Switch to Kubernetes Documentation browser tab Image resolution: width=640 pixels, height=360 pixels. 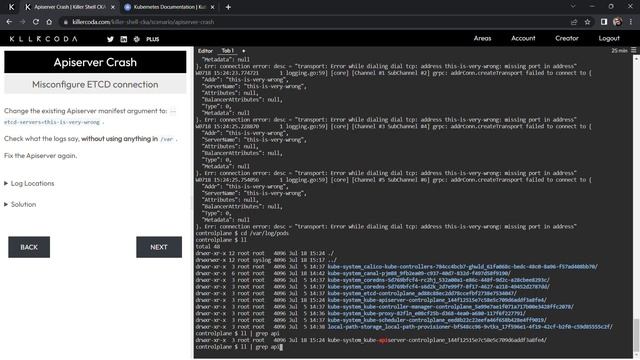tap(169, 7)
